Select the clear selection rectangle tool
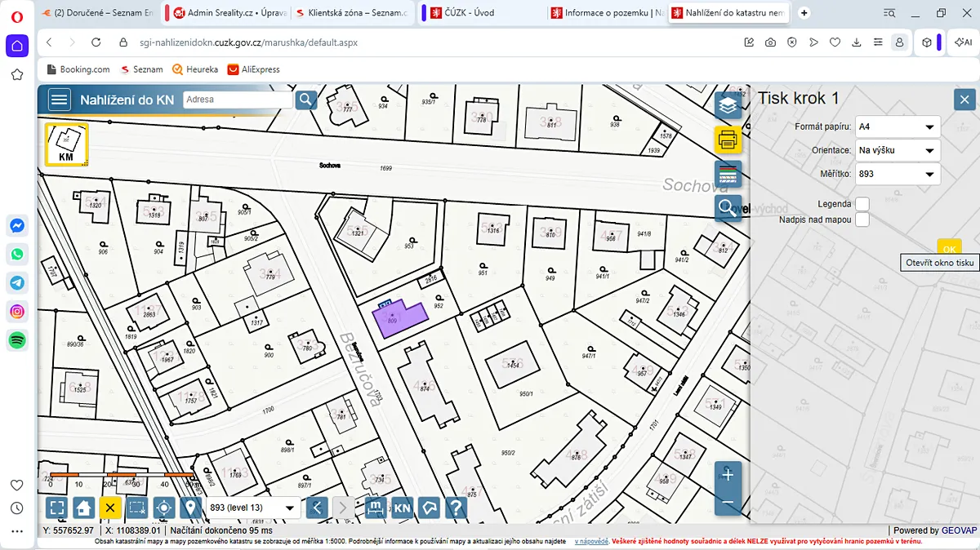Image resolution: width=980 pixels, height=550 pixels. (x=137, y=508)
